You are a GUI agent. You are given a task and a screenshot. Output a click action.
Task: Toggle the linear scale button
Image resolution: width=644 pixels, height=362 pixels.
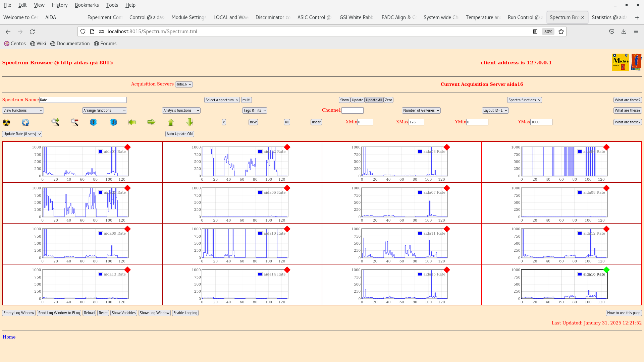(316, 122)
